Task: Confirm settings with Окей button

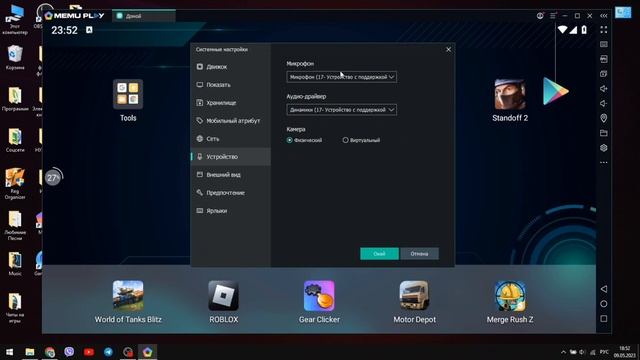Action: tap(379, 253)
